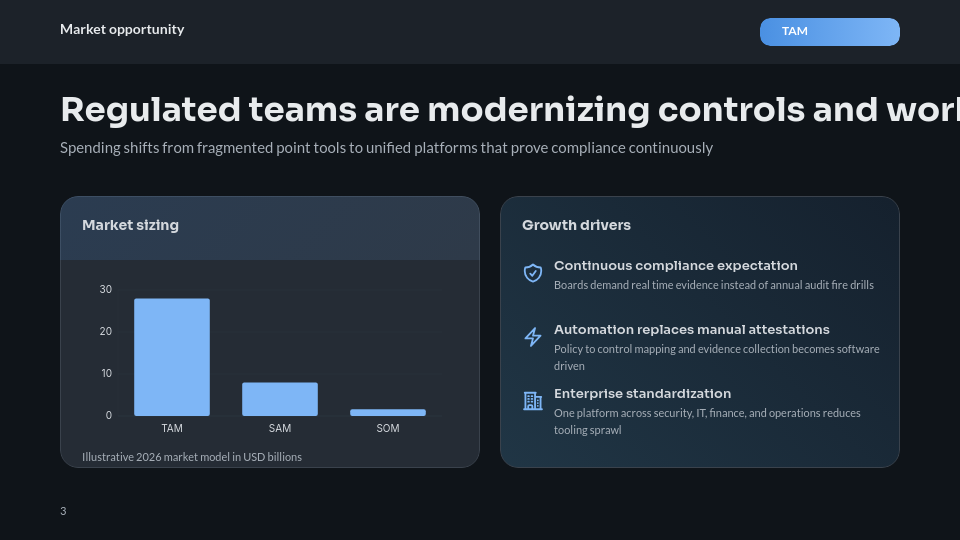Click the Illustrative 2026 market model caption
Image resolution: width=960 pixels, height=540 pixels.
[x=192, y=457]
